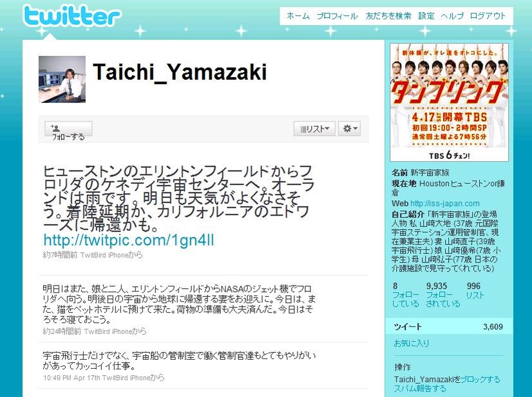This screenshot has height=397, width=532.
Task: Open the リスト dropdown
Action: (314, 129)
